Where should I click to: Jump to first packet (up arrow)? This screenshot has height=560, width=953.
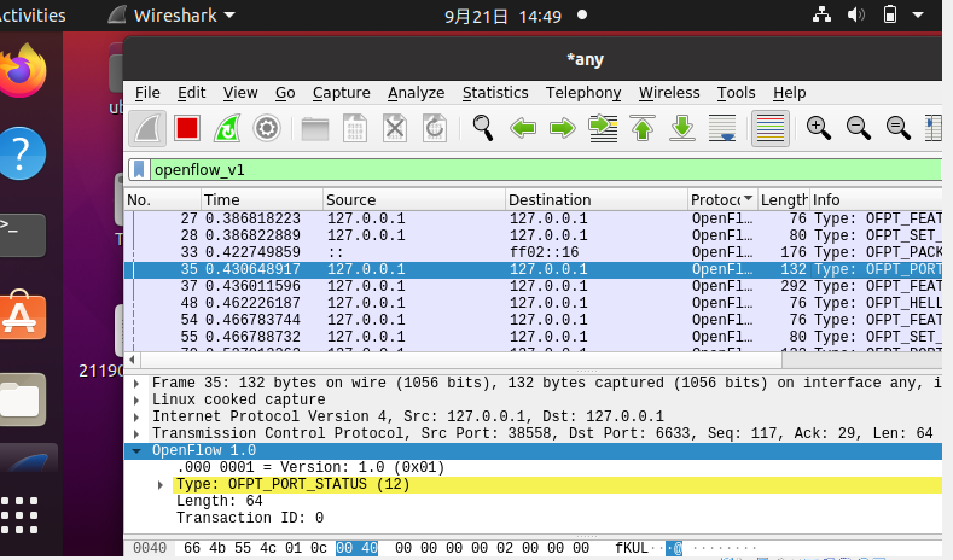coord(643,128)
